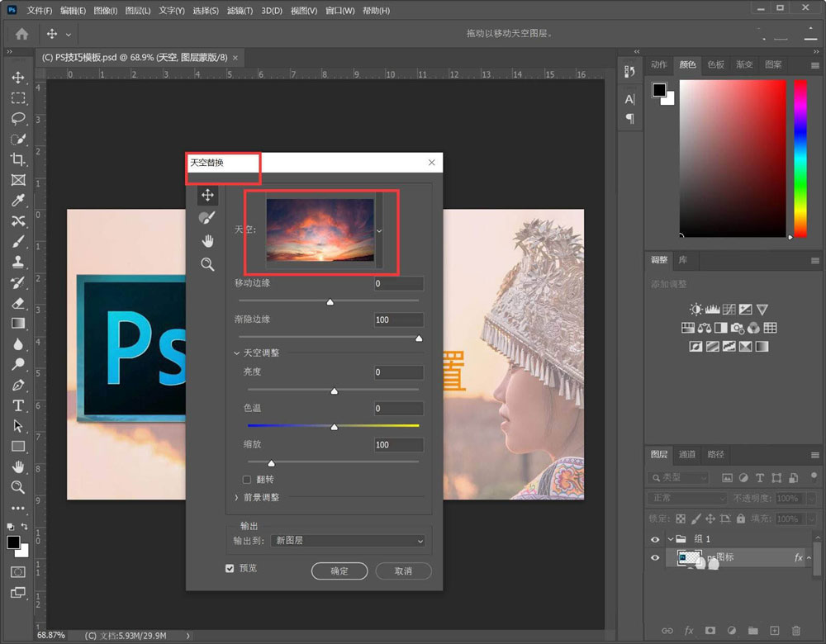Click the 亮度 value field
This screenshot has height=644, width=826.
[398, 372]
